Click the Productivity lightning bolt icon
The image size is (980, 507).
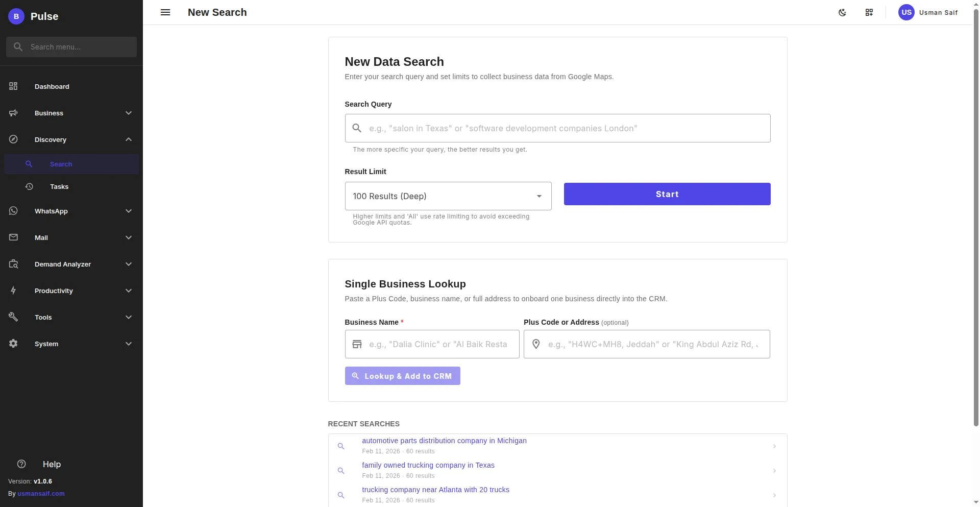[x=13, y=291]
